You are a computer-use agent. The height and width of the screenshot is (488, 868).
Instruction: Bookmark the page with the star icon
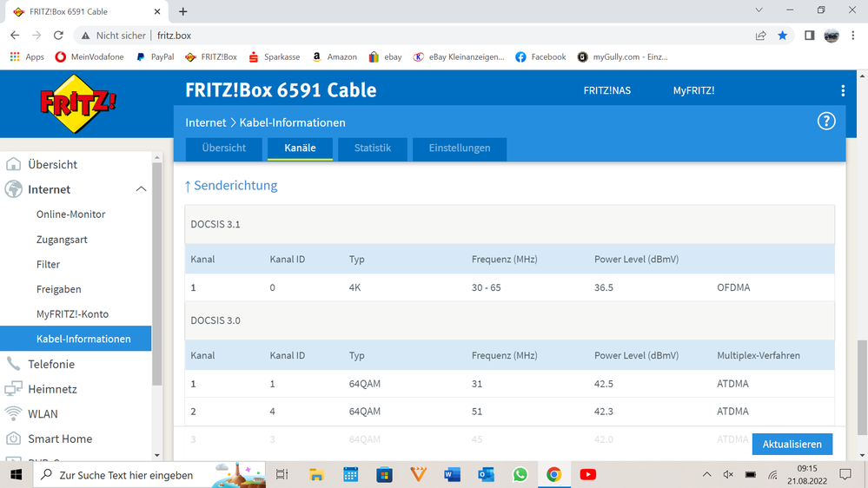pos(782,36)
